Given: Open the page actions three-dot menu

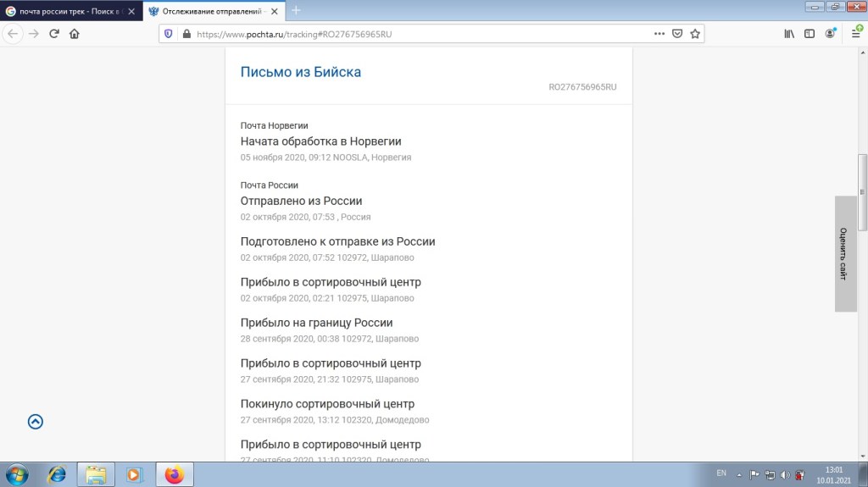Looking at the screenshot, I should click(x=659, y=34).
